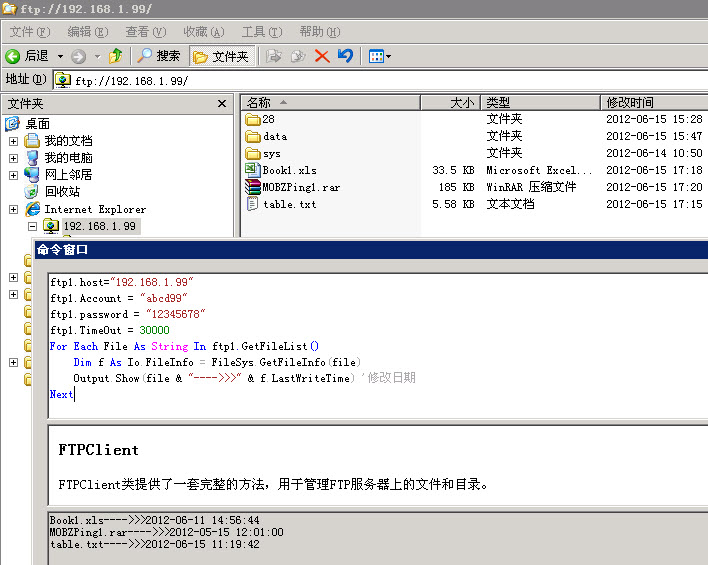Open the 查看(V) menu
Image resolution: width=708 pixels, height=565 pixels.
(146, 32)
